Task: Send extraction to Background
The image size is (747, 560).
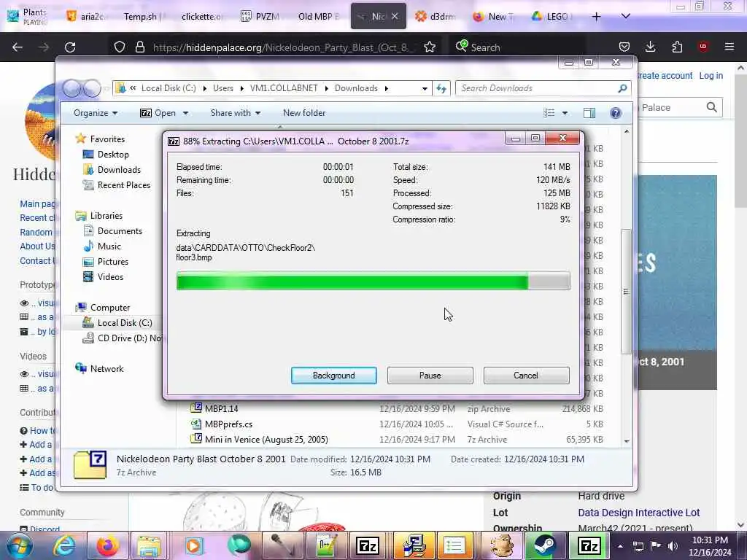Action: 333,376
